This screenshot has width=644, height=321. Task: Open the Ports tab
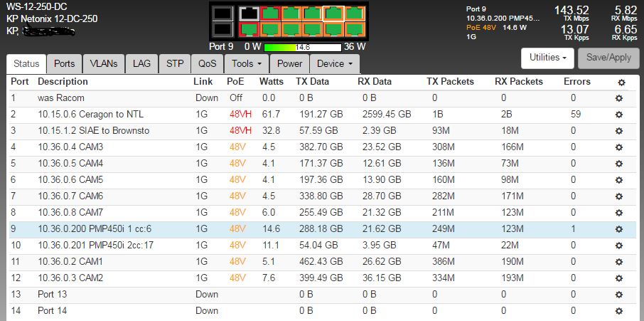pyautogui.click(x=65, y=63)
